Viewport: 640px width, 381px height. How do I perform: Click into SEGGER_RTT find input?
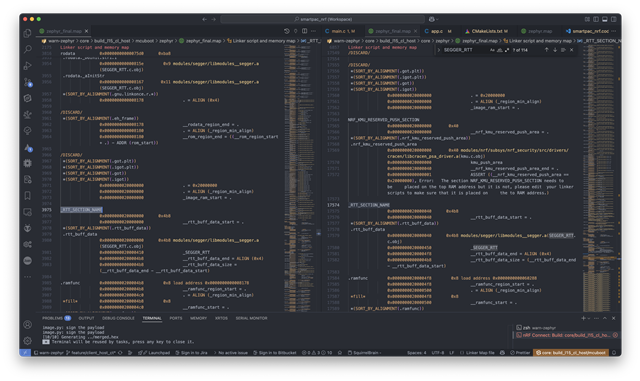coord(465,50)
